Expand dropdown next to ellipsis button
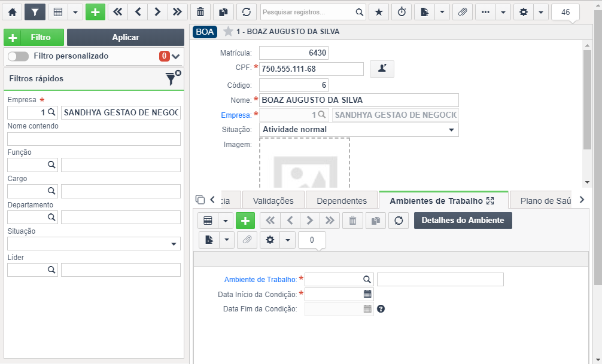The width and height of the screenshot is (602, 364). click(503, 12)
